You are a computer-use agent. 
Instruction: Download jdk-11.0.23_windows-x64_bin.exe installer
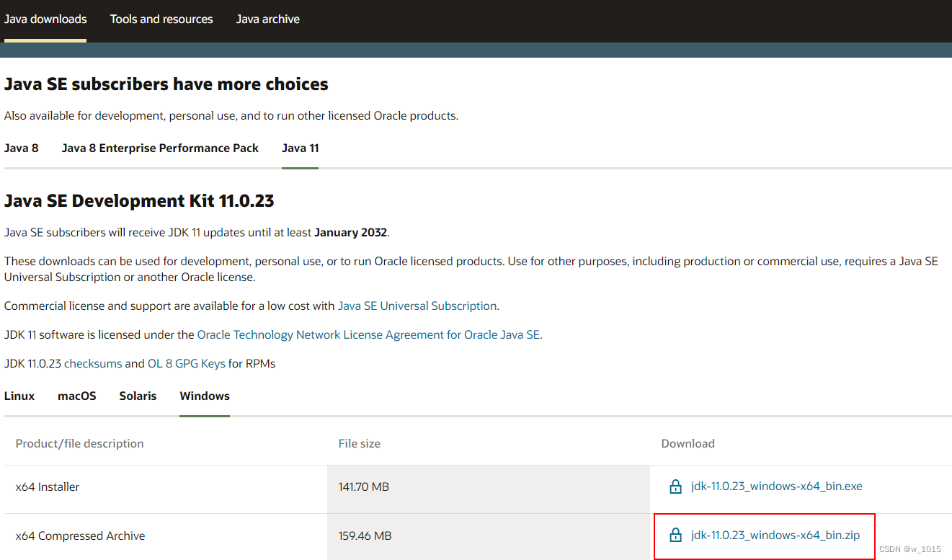tap(777, 486)
